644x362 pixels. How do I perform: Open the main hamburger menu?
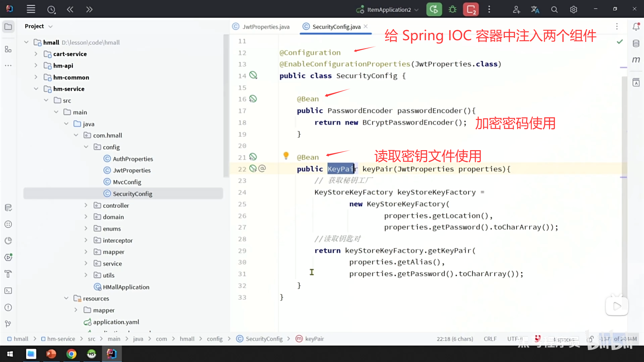click(x=31, y=9)
